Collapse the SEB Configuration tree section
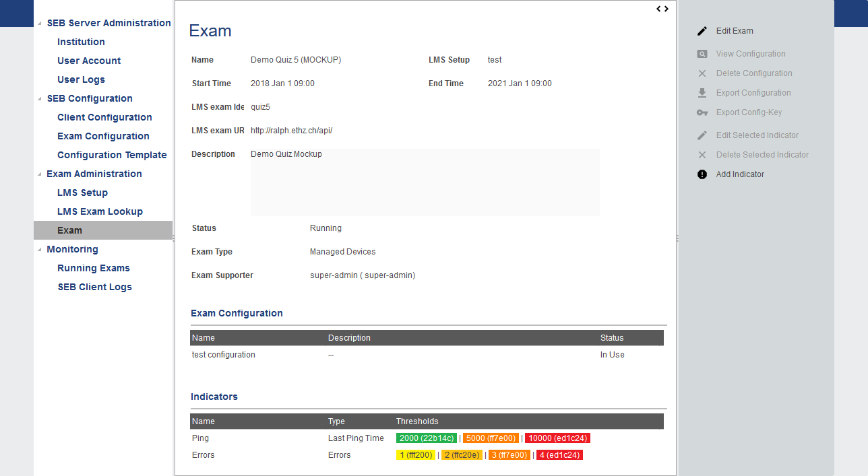This screenshot has height=476, width=868. pos(40,99)
